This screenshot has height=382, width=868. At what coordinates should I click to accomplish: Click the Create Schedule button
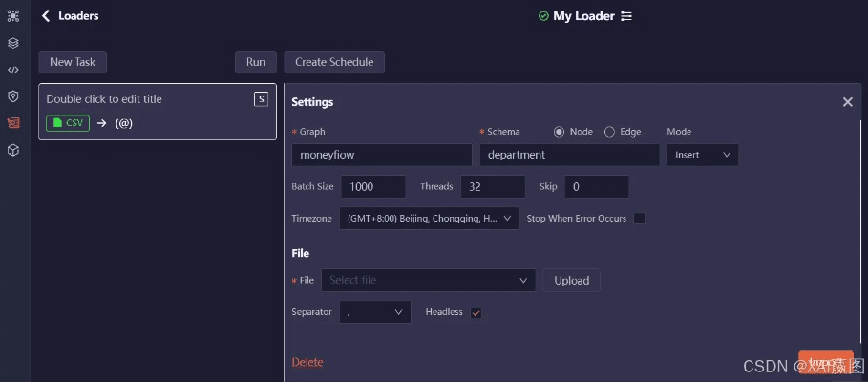pos(333,62)
